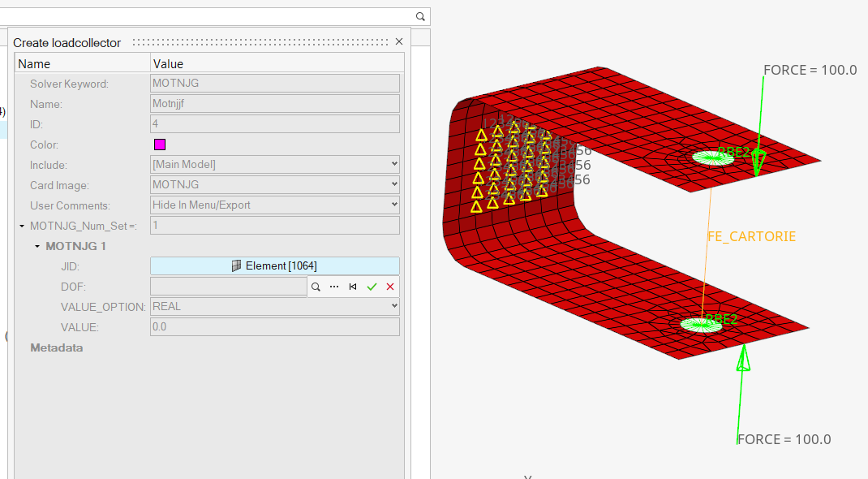Click the ID field showing 4
This screenshot has height=479, width=868.
point(274,124)
